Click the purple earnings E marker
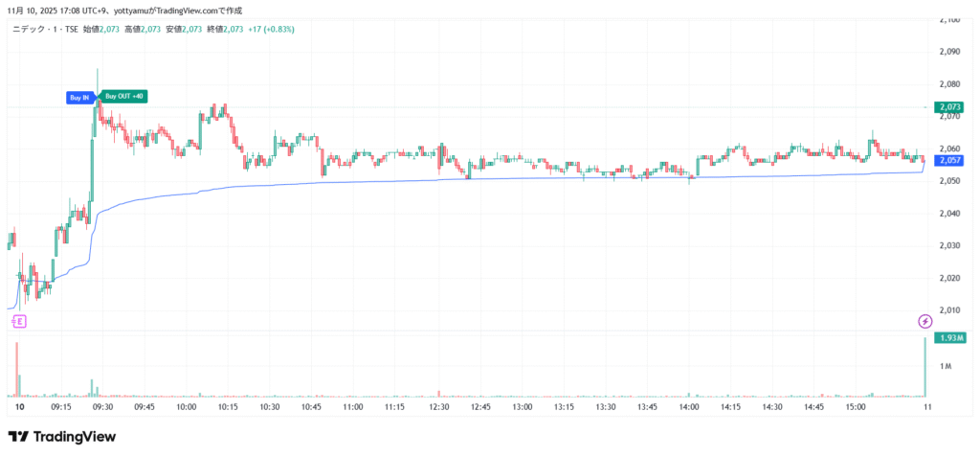Viewport: 980px width, 457px height. [x=19, y=320]
